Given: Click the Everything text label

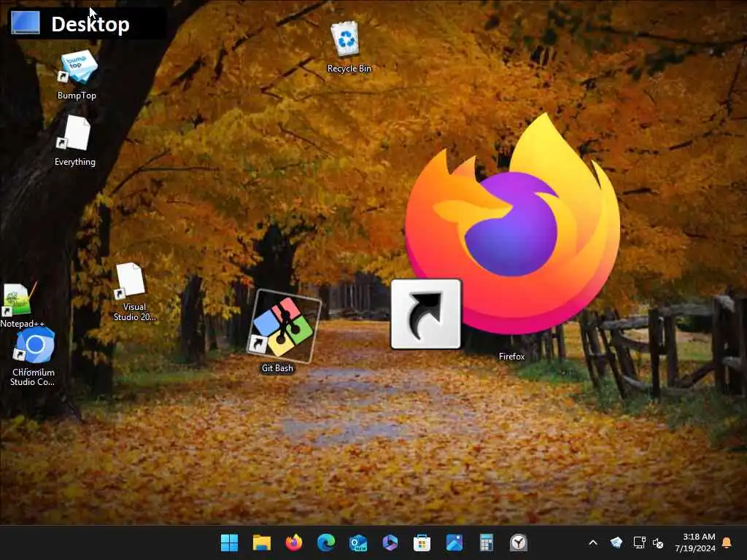Looking at the screenshot, I should point(75,162).
